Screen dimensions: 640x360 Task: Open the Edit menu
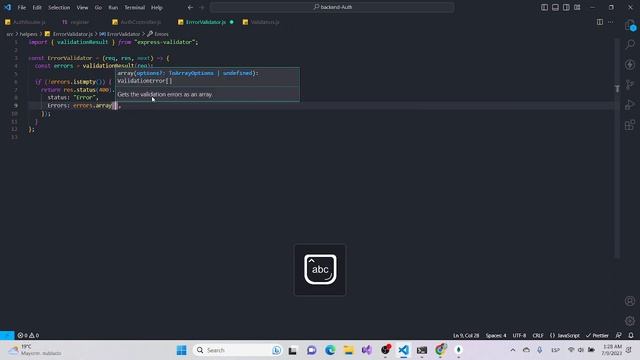pos(37,7)
